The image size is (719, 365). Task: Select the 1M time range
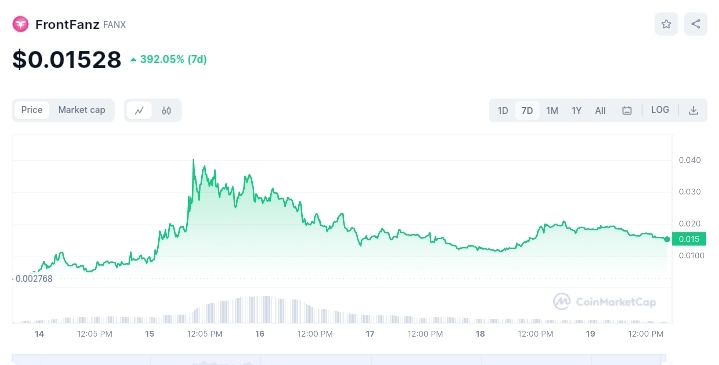[552, 111]
